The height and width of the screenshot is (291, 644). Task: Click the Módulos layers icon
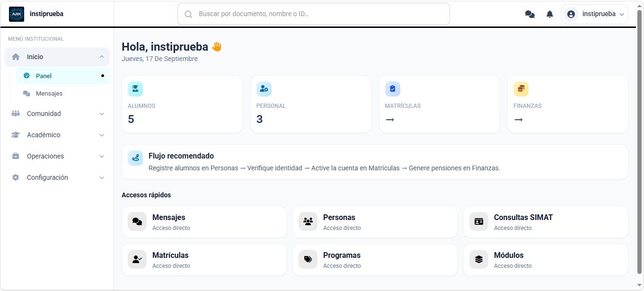pyautogui.click(x=479, y=259)
